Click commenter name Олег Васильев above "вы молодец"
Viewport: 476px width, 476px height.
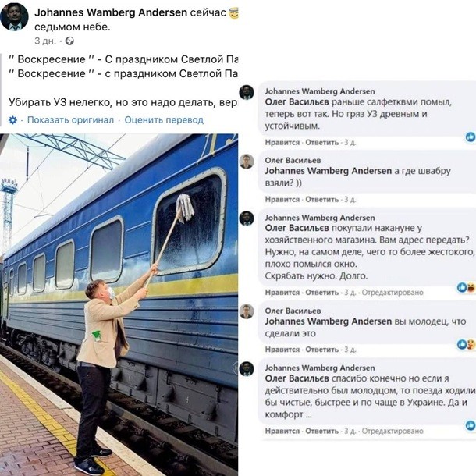tap(290, 310)
